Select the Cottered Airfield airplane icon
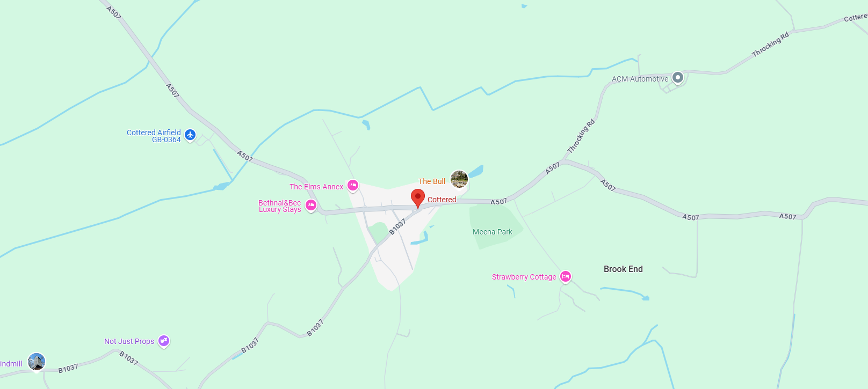This screenshot has width=868, height=389. (x=190, y=135)
